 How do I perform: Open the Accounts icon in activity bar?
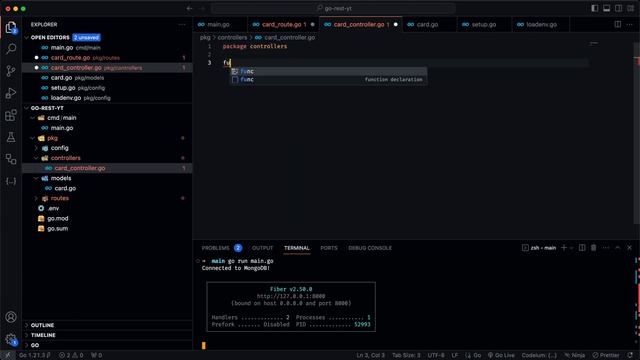coord(11,317)
